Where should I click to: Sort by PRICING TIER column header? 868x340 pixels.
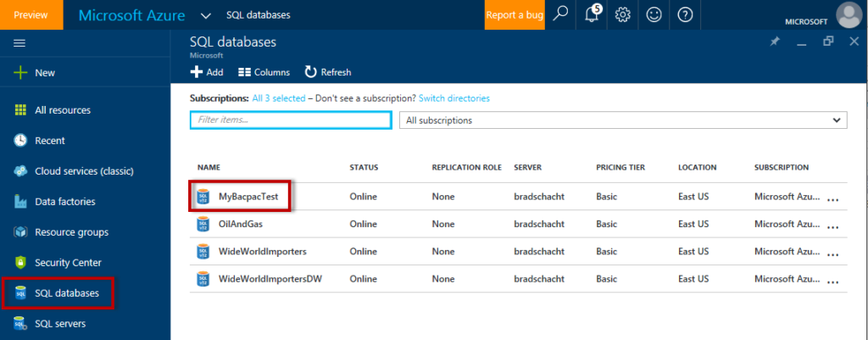click(x=620, y=167)
